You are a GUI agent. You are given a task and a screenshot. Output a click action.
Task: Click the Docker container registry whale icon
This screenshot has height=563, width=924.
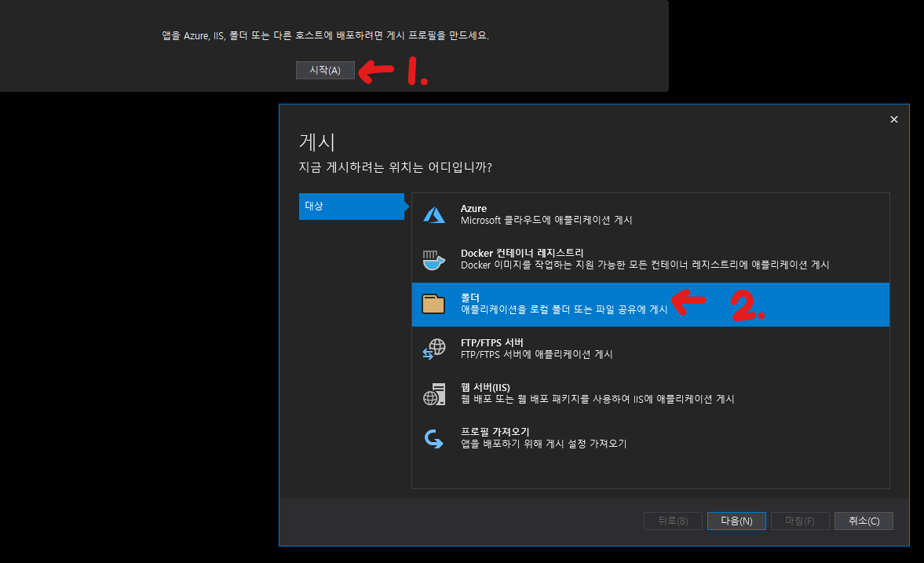[434, 259]
